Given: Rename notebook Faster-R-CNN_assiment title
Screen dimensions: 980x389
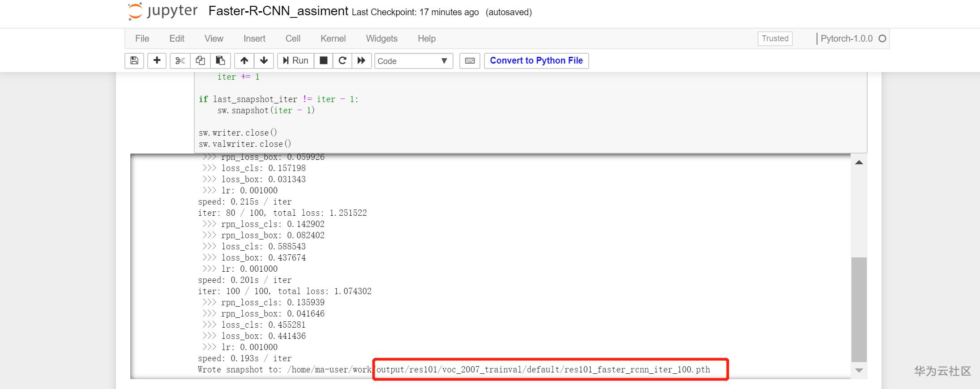Looking at the screenshot, I should [278, 11].
